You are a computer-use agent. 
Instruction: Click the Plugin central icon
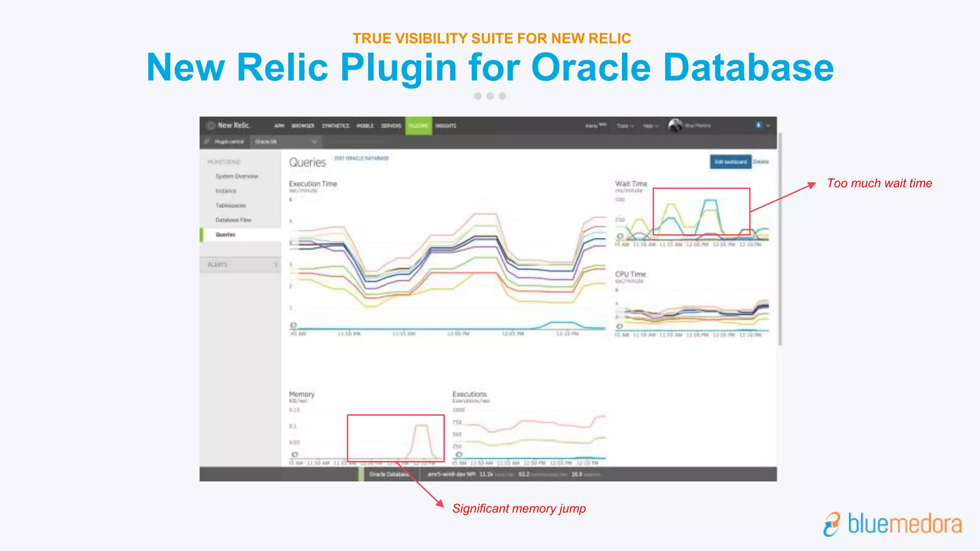(x=207, y=142)
